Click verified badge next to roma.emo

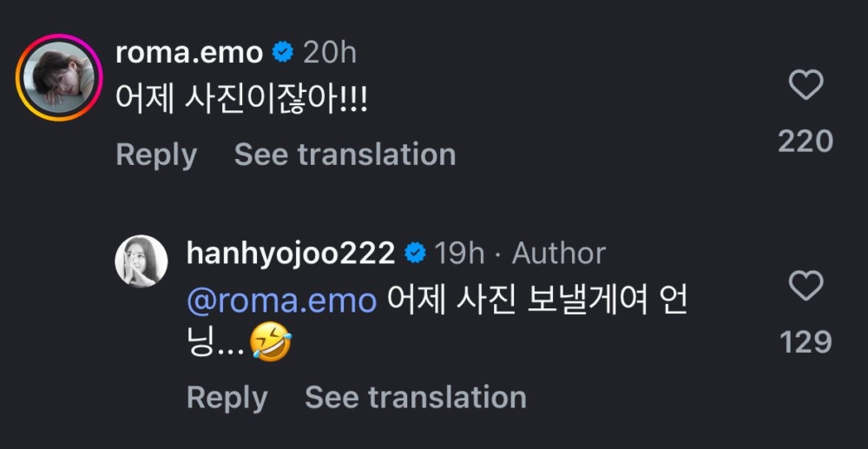[283, 53]
